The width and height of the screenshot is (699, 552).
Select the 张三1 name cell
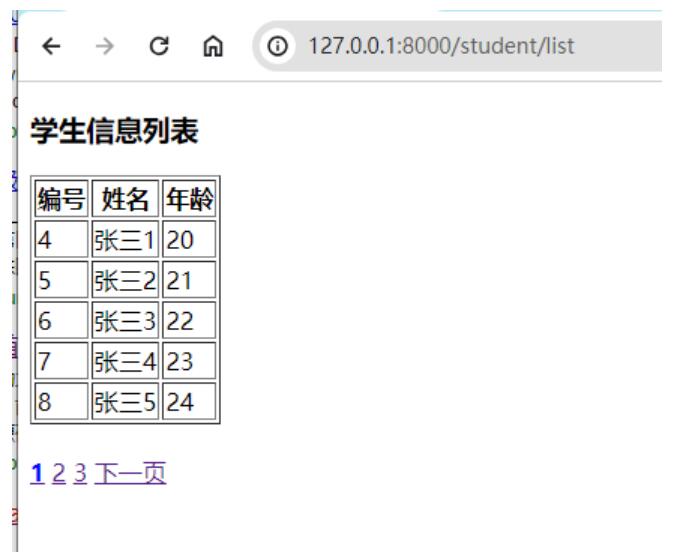[x=125, y=240]
